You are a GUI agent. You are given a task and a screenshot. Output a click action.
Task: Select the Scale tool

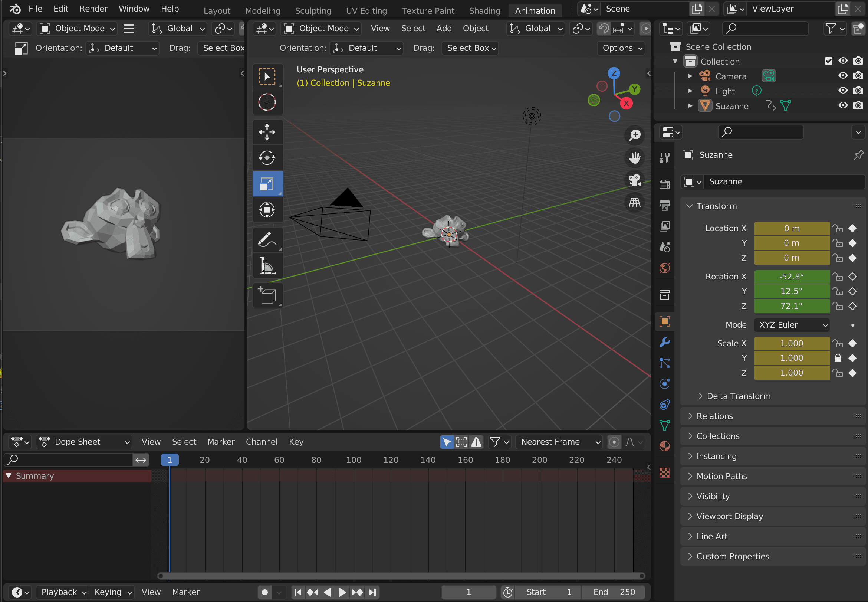pos(267,184)
